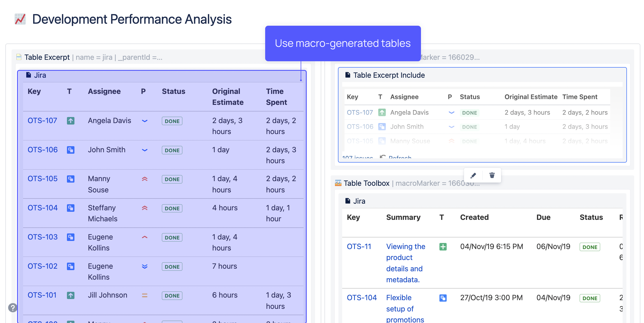Click the improvement arrow icon beside OTS-107
This screenshot has height=323, width=644.
coord(71,121)
